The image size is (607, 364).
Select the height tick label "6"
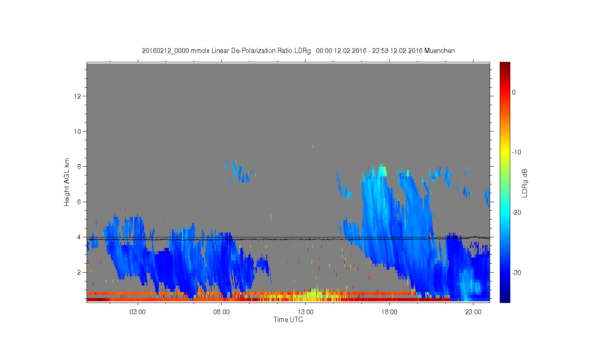80,202
